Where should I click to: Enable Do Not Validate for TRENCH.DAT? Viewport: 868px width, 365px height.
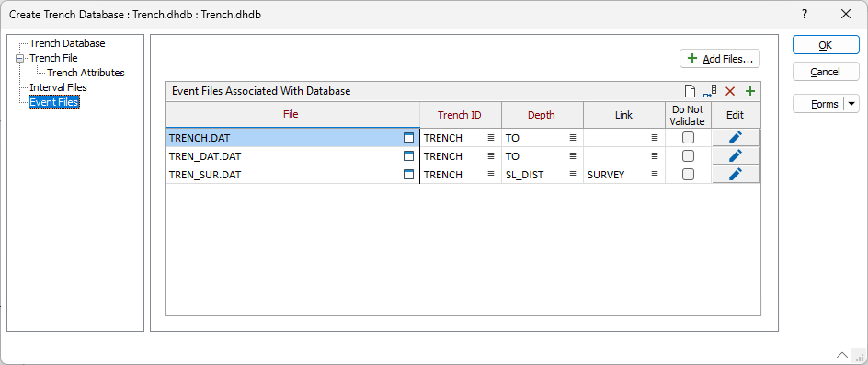[x=688, y=138]
